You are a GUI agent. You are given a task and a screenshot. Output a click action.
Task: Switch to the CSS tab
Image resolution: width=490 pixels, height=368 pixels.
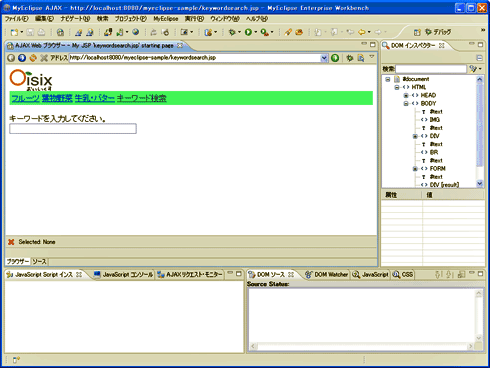tap(403, 275)
